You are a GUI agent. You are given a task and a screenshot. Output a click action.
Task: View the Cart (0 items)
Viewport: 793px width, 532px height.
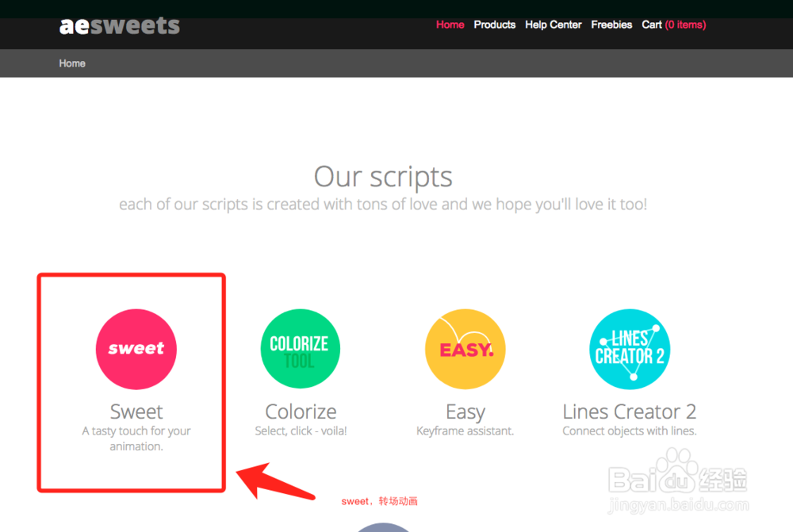(x=673, y=25)
